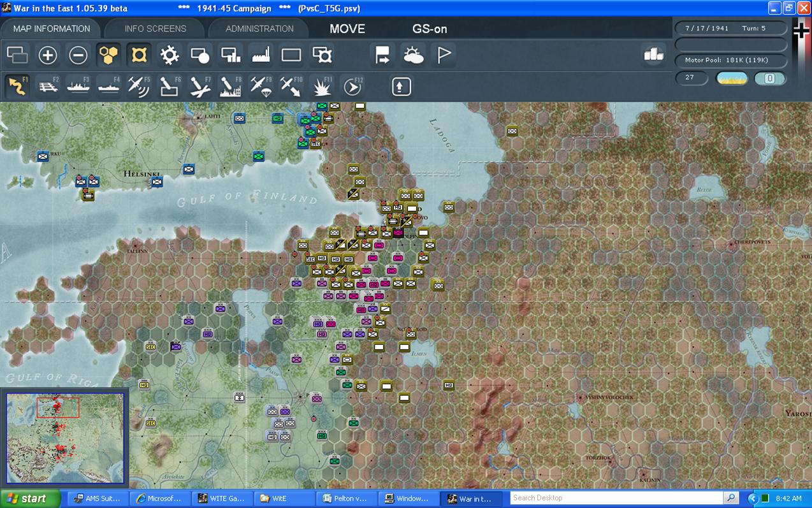Click the up-arrow box toolbar icon

pos(402,86)
